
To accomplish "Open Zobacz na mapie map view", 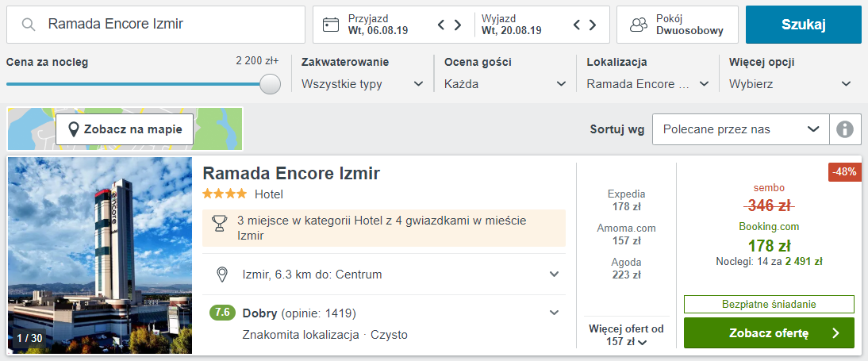I will pyautogui.click(x=125, y=129).
